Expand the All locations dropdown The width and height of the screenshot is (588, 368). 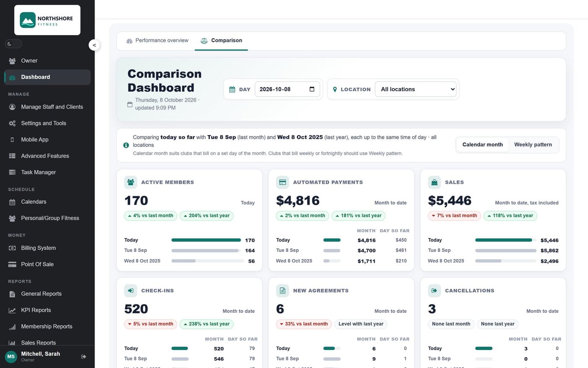click(x=416, y=89)
